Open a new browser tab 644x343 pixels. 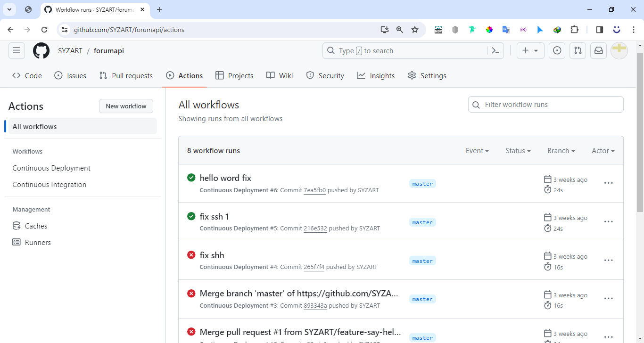tap(159, 9)
